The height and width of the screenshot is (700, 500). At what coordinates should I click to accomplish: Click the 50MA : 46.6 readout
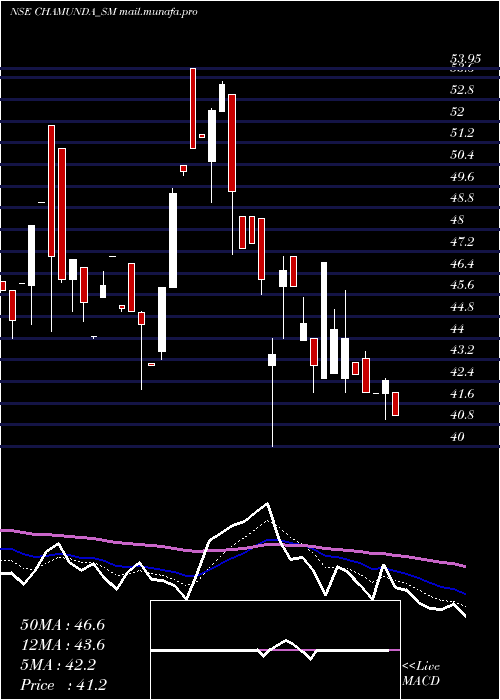point(62,625)
